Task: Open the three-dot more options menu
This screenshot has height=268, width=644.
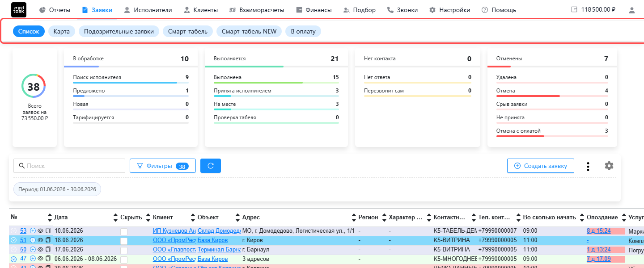Action: point(588,166)
